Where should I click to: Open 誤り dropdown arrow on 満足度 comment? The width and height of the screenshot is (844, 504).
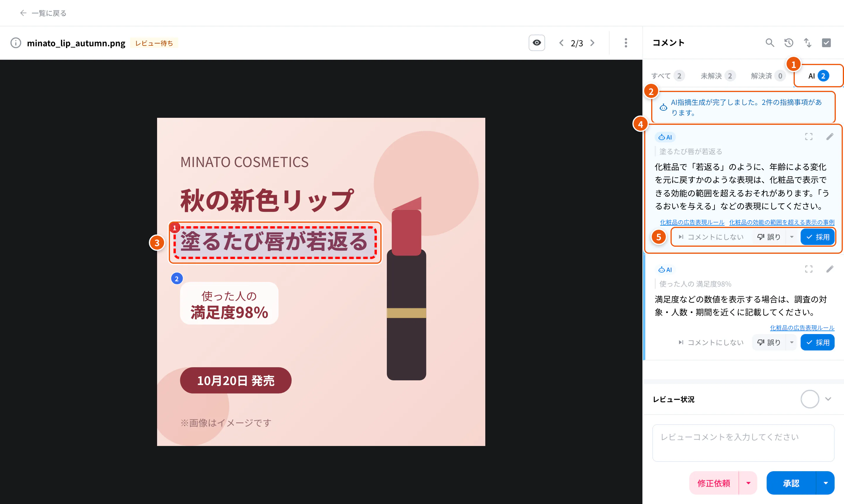[791, 342]
